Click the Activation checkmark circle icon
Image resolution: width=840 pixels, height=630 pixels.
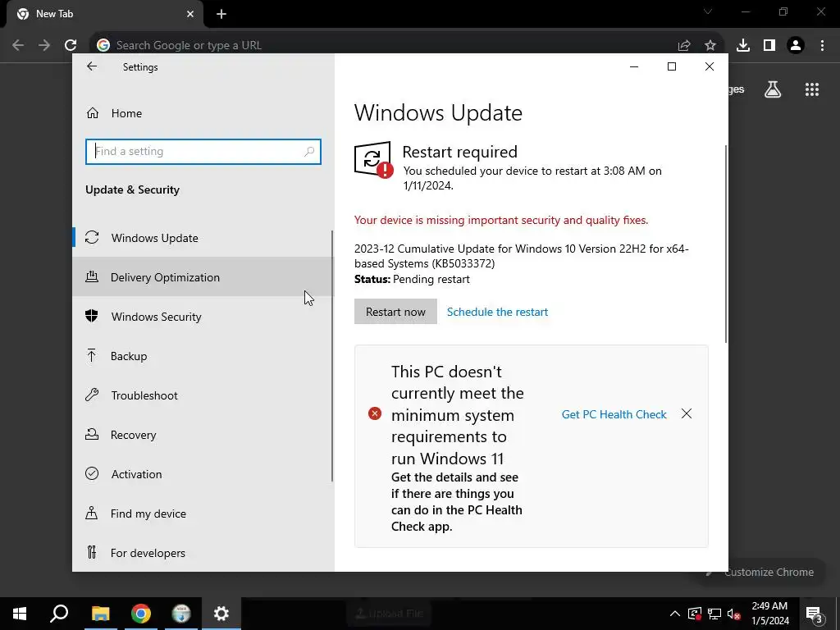(92, 473)
